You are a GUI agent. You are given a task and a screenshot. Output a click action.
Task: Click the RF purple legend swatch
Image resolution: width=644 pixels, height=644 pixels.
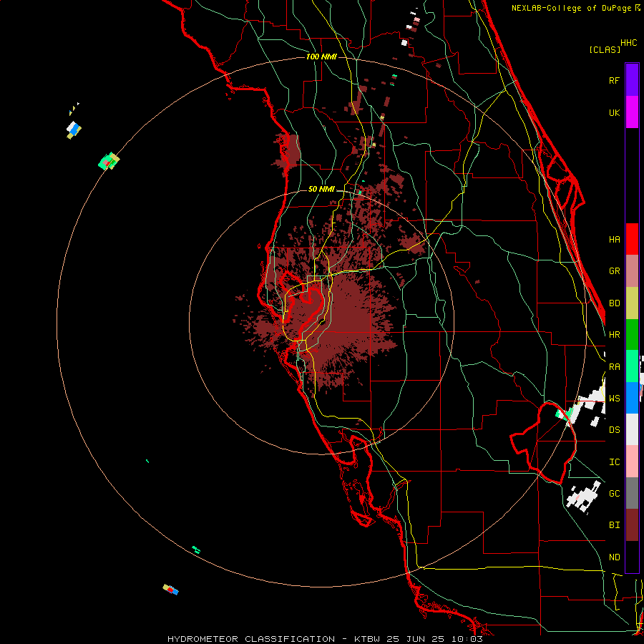(632, 80)
